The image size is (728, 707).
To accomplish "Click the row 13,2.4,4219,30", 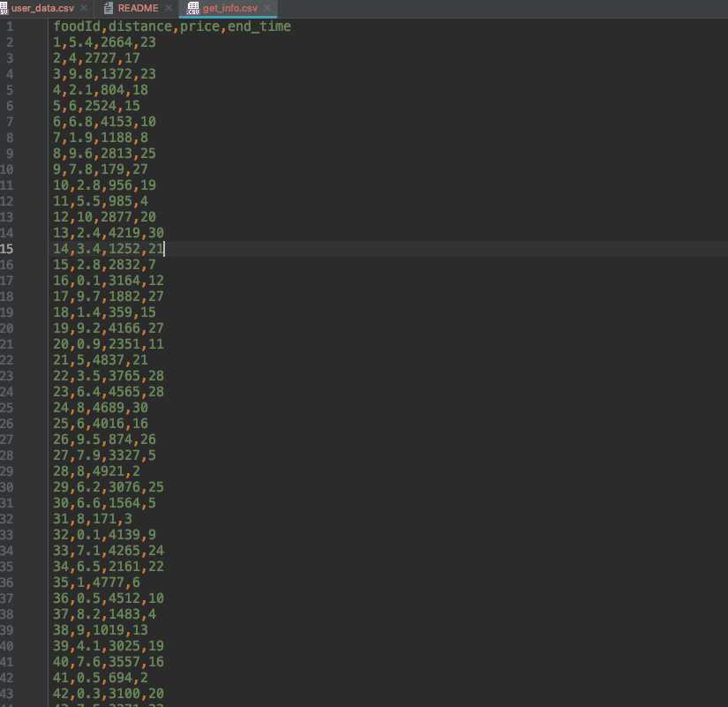I will (109, 233).
